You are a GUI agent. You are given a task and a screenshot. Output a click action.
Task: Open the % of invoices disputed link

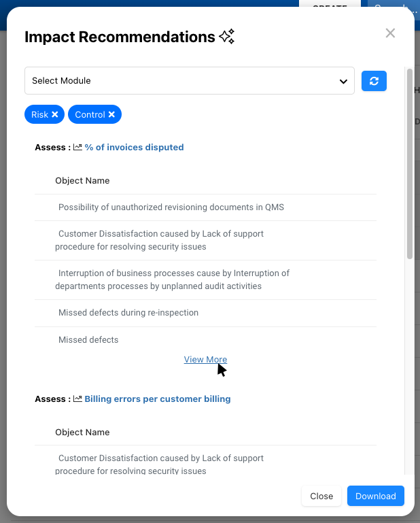pyautogui.click(x=134, y=147)
